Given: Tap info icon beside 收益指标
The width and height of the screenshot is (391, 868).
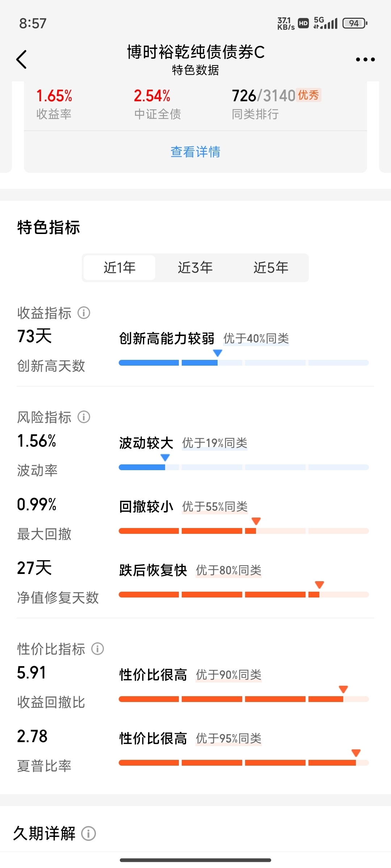Looking at the screenshot, I should coord(84,313).
